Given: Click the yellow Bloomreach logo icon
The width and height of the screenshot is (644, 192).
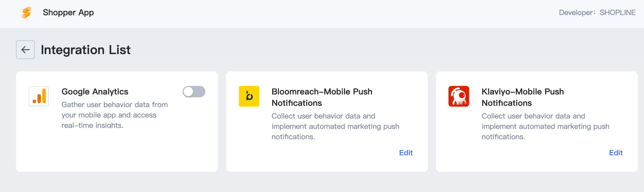Looking at the screenshot, I should tap(249, 96).
